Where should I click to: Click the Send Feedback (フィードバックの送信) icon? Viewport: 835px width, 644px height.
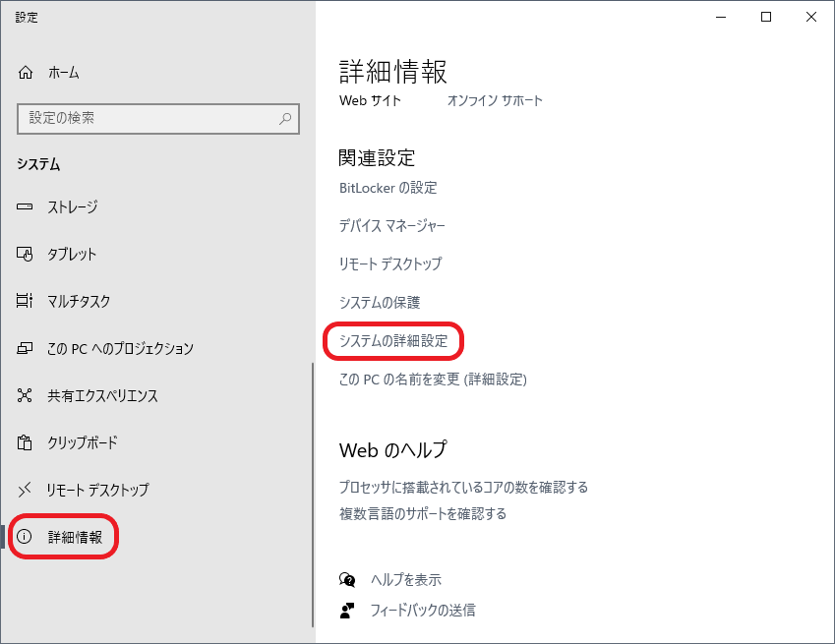346,610
